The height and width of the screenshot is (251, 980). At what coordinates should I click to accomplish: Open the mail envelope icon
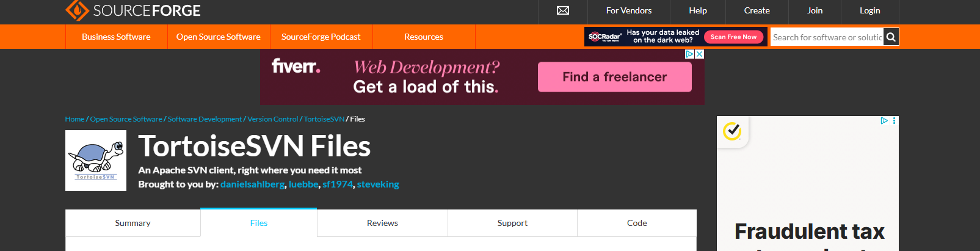coord(563,10)
